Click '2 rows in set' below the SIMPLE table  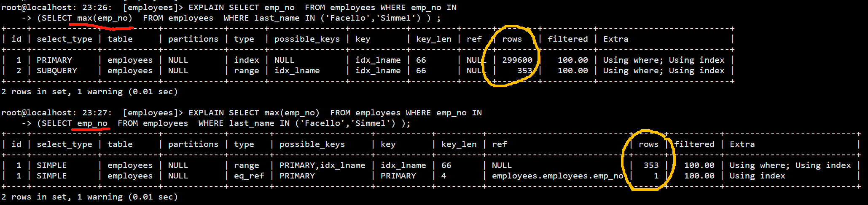tap(34, 197)
